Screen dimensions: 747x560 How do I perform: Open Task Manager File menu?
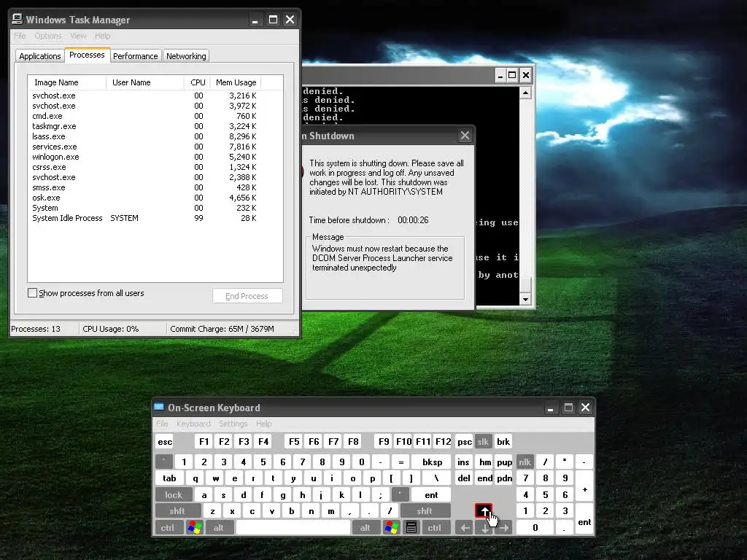20,36
